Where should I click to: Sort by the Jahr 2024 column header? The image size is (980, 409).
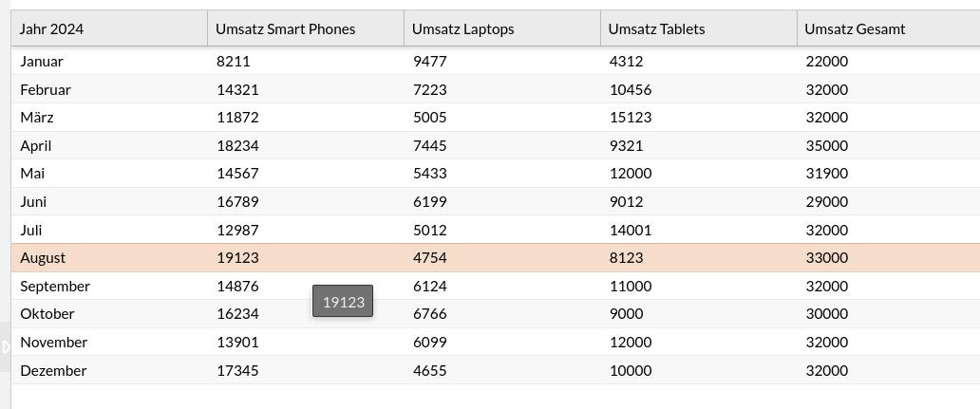pyautogui.click(x=51, y=28)
